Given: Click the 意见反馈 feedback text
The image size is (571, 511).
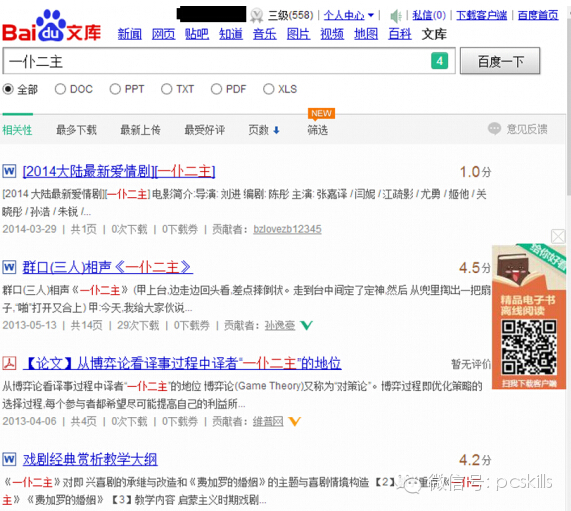Looking at the screenshot, I should tap(527, 129).
